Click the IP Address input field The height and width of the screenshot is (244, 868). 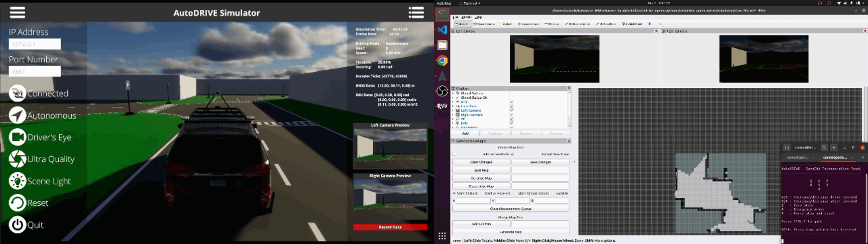coord(35,44)
